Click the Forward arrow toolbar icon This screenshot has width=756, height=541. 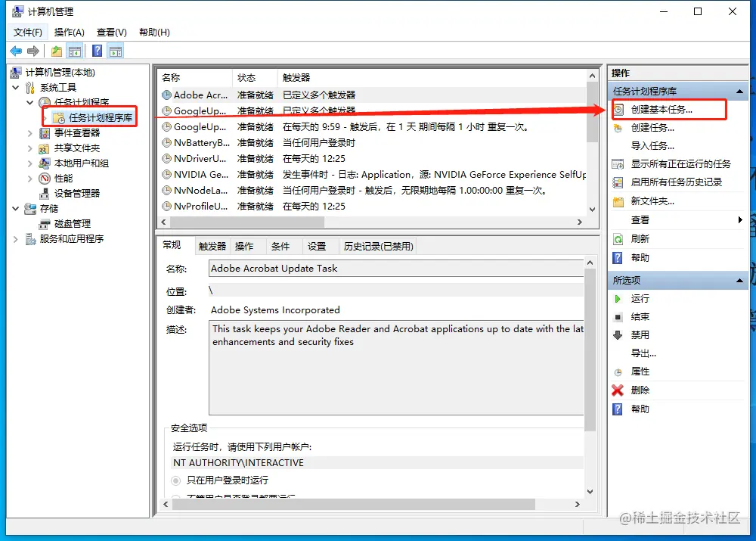pyautogui.click(x=33, y=51)
